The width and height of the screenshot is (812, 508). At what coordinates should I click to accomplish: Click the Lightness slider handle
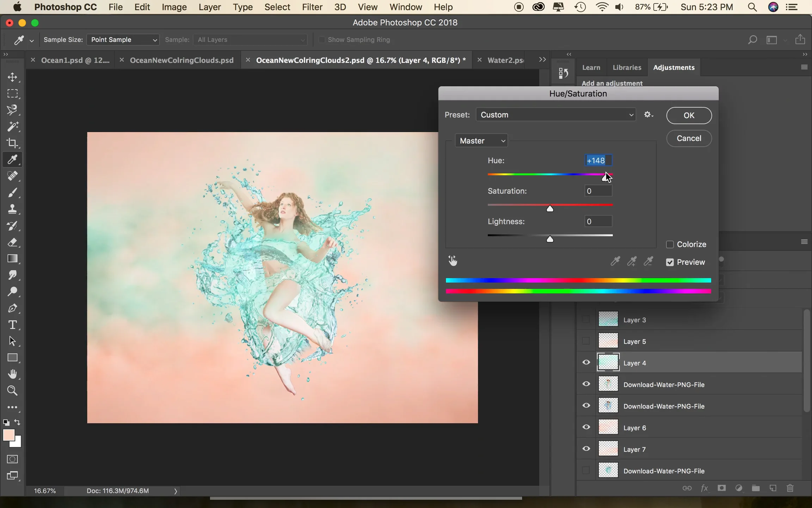(550, 239)
